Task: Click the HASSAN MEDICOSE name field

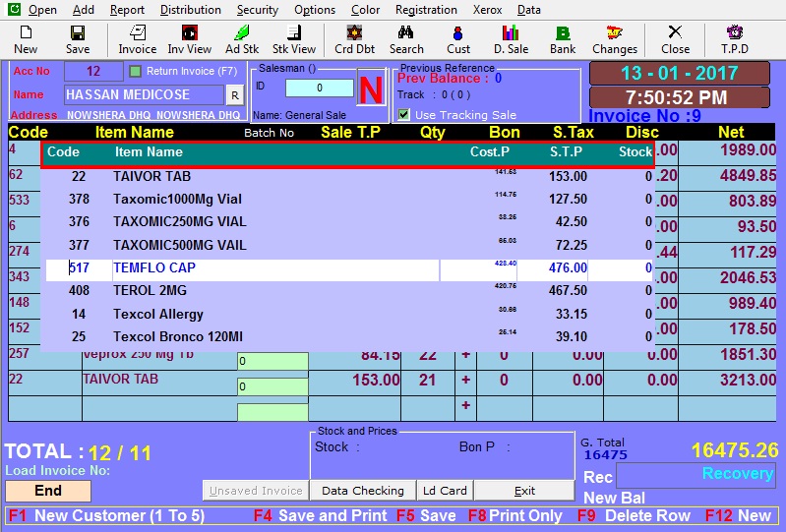Action: pos(144,94)
